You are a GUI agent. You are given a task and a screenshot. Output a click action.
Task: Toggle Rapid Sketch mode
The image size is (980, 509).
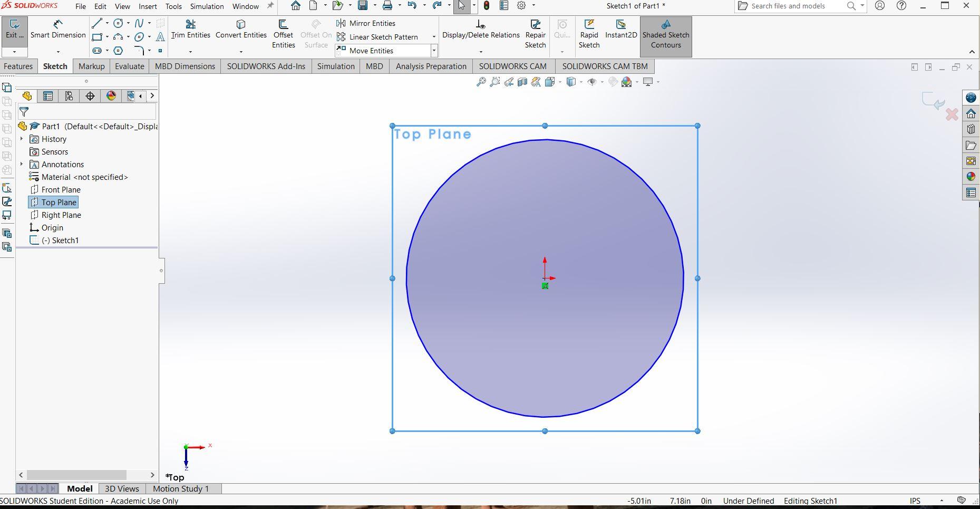pos(589,34)
